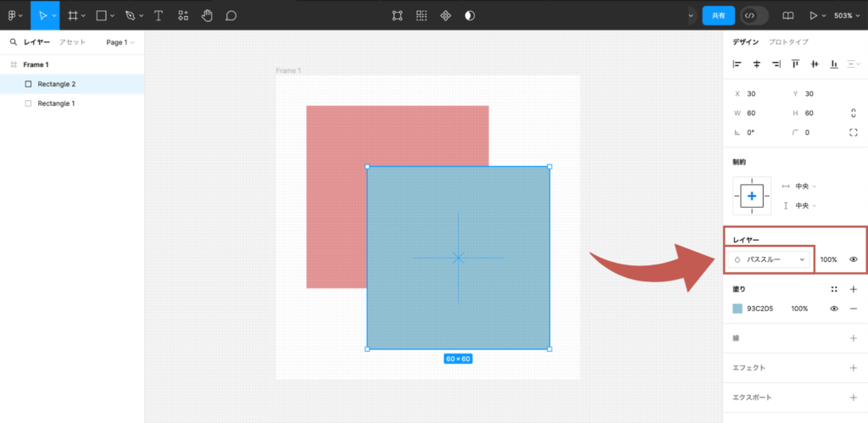
Task: Open the パススルー blend mode dropdown
Action: pos(770,259)
